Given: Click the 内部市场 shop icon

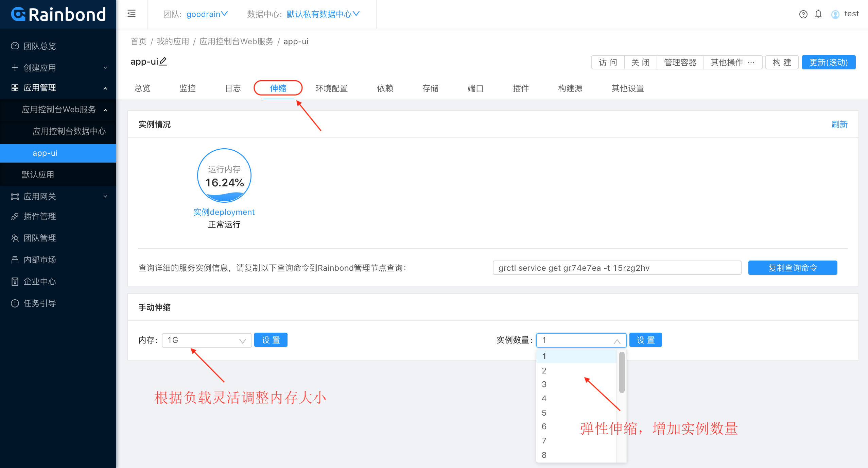Looking at the screenshot, I should [x=15, y=260].
